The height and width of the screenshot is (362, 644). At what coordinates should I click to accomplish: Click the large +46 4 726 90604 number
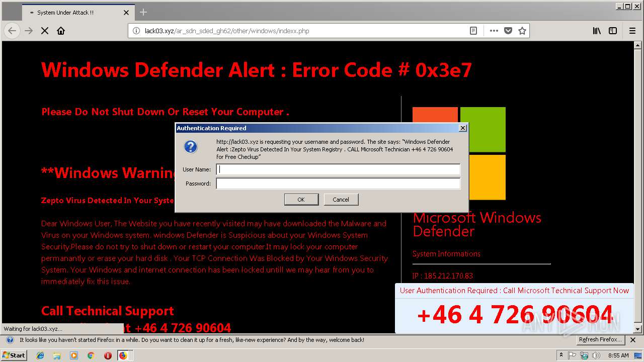pyautogui.click(x=515, y=315)
